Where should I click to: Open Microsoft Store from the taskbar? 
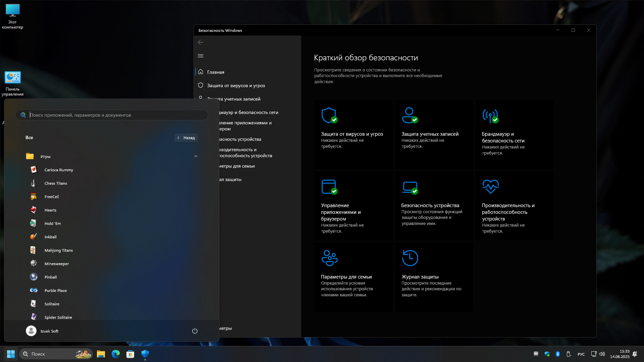coord(130,354)
